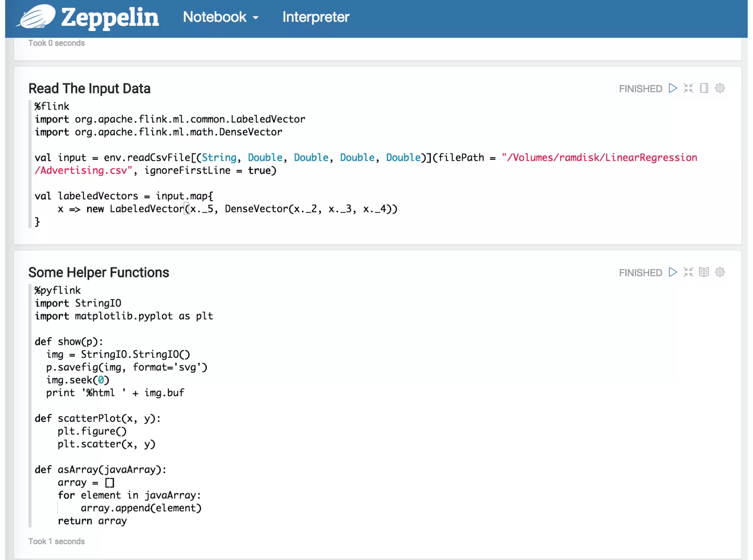
Task: Click the Zeppelin home title link
Action: (x=110, y=17)
